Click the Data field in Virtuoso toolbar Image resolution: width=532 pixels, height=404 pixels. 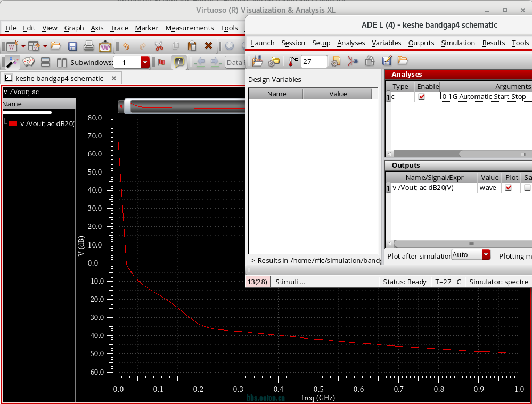235,62
